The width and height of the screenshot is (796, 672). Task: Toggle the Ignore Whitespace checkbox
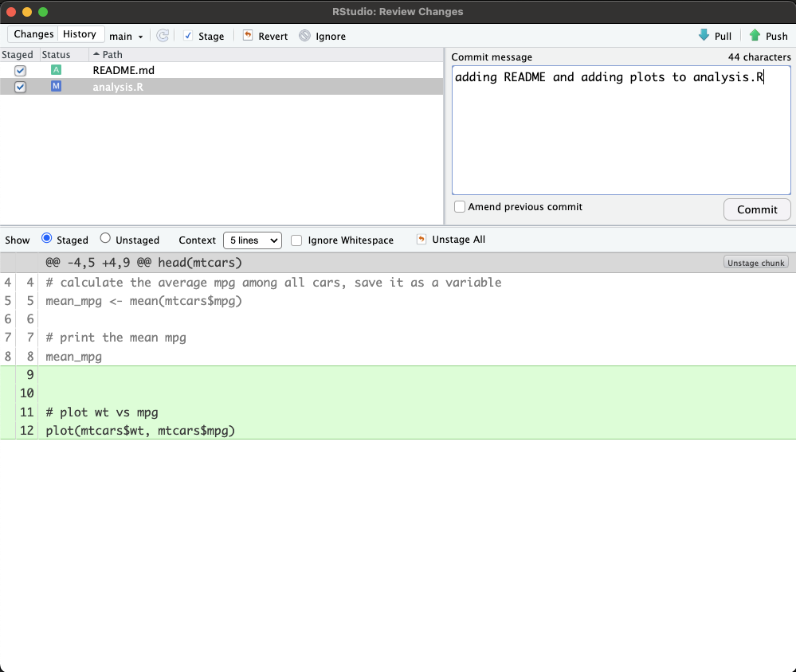(296, 240)
